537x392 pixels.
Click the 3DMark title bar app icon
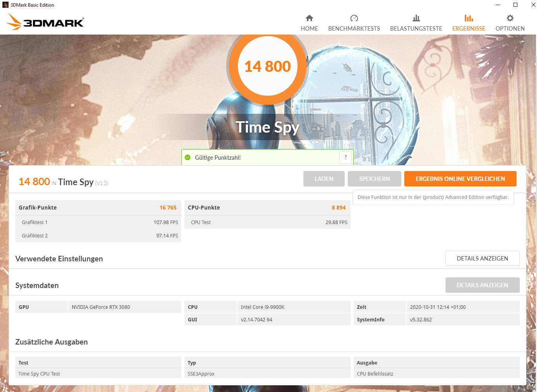coord(5,5)
